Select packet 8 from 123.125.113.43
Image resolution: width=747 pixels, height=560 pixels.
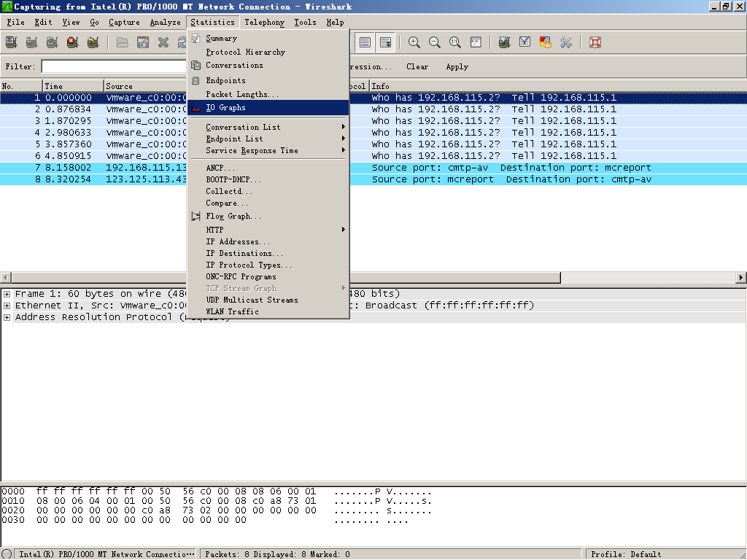point(373,179)
